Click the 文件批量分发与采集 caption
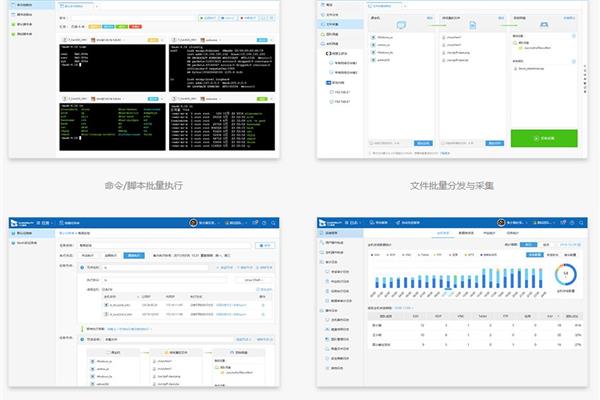This screenshot has height=400, width=600. click(452, 186)
